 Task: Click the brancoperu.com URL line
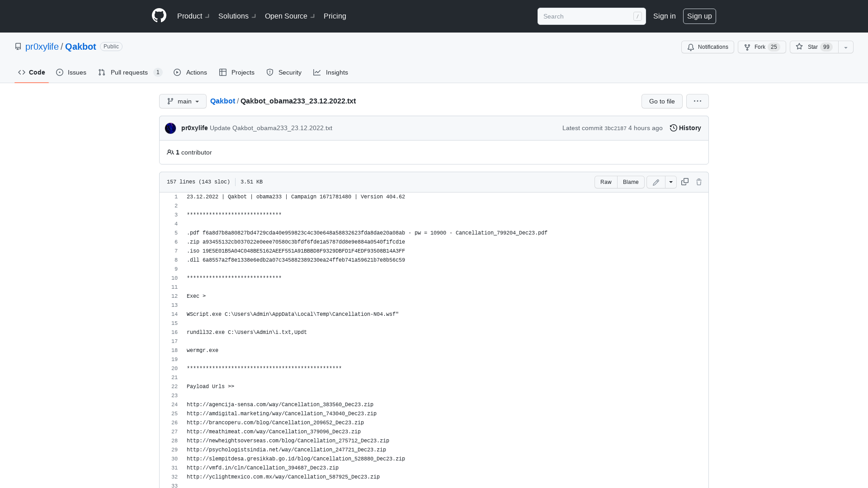[x=275, y=423]
